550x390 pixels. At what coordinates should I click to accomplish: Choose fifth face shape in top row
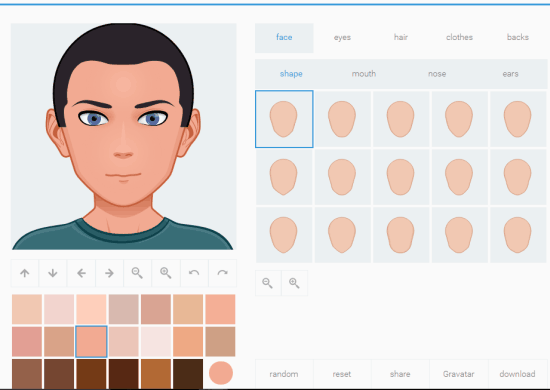[x=518, y=119]
